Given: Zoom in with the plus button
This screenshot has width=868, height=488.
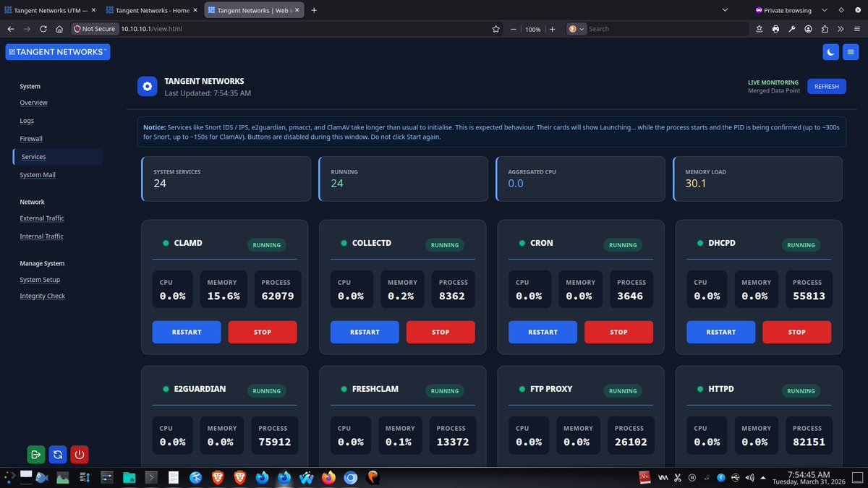Looking at the screenshot, I should pos(552,29).
